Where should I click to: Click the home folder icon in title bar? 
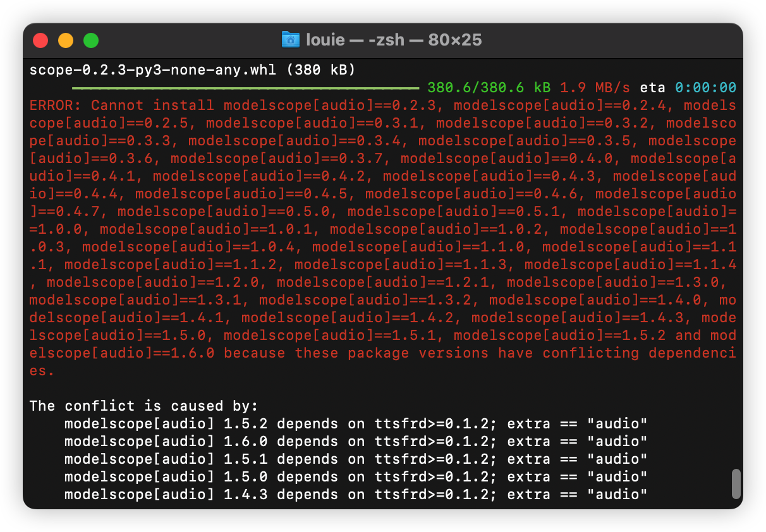click(x=290, y=40)
